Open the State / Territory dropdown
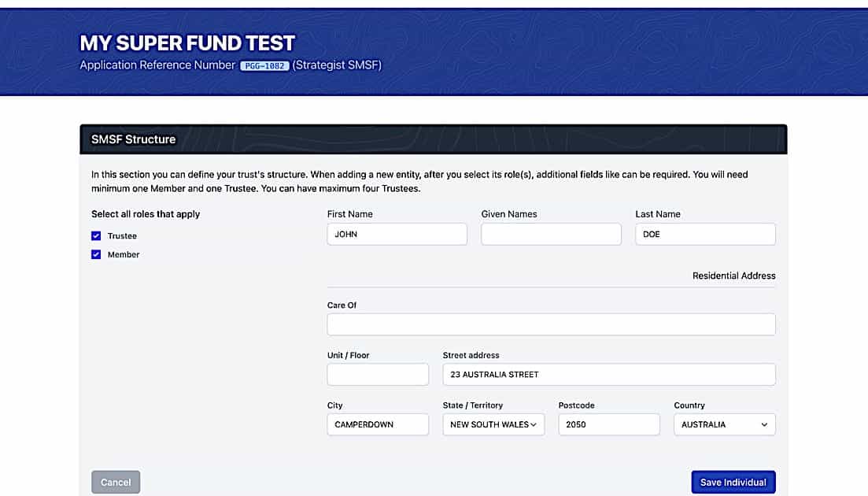 coord(493,424)
